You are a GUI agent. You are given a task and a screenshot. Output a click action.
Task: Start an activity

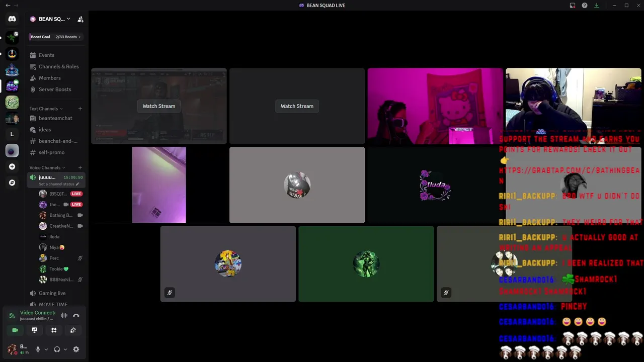click(x=54, y=330)
